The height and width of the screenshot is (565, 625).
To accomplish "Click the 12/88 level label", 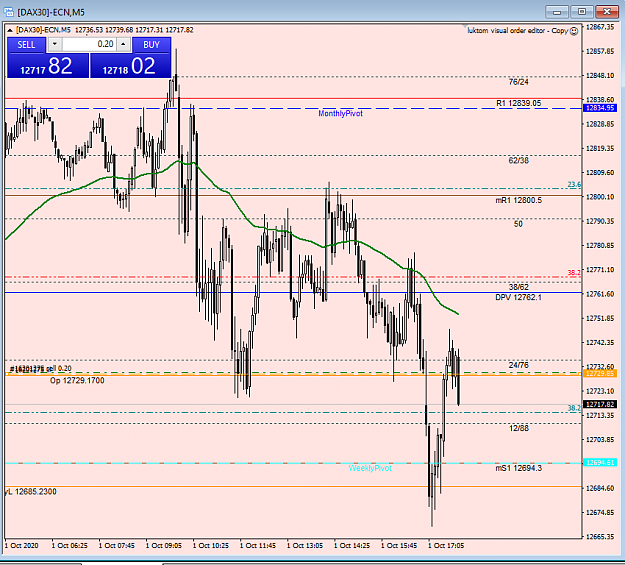I will coord(519,428).
